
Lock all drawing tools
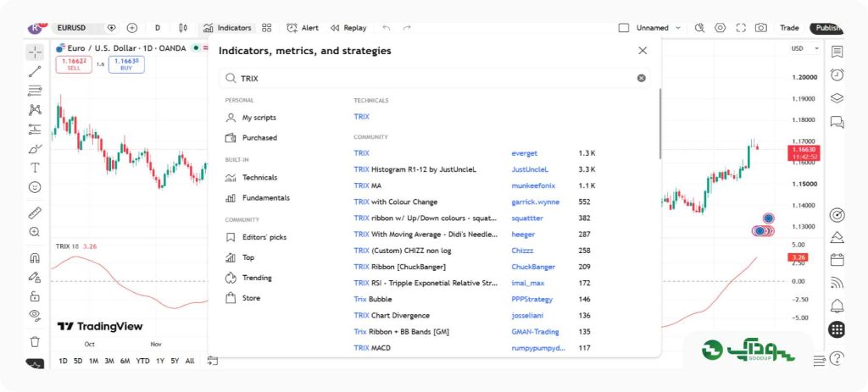click(35, 296)
